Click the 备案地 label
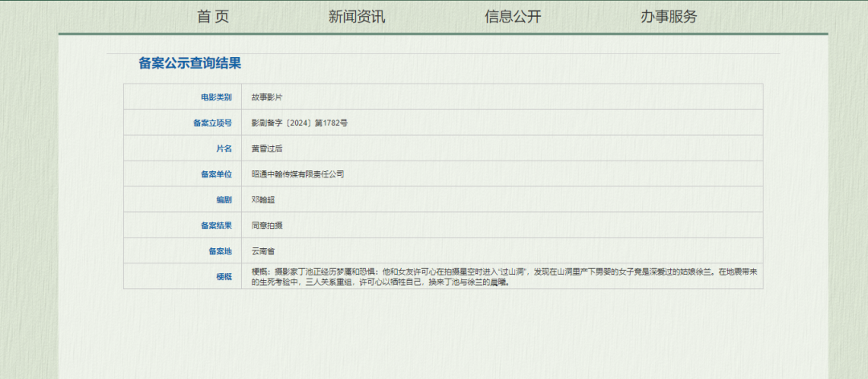This screenshot has width=868, height=379. point(220,251)
